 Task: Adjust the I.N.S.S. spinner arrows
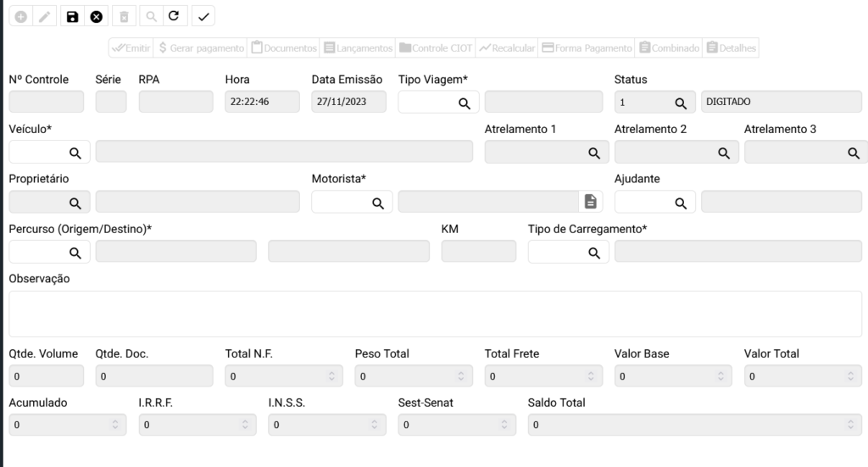pos(374,425)
